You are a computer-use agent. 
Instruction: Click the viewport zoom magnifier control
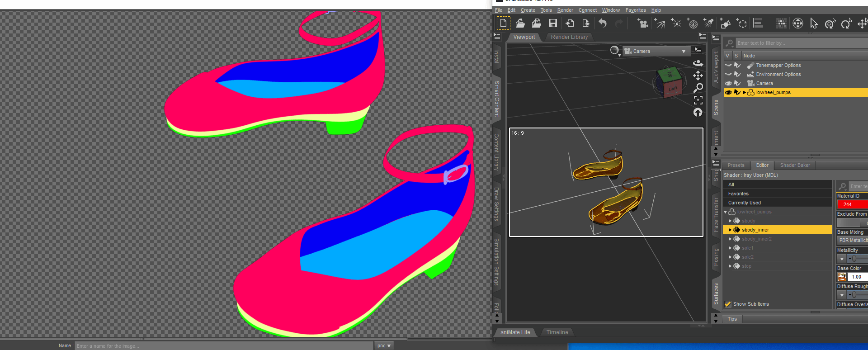pyautogui.click(x=698, y=88)
